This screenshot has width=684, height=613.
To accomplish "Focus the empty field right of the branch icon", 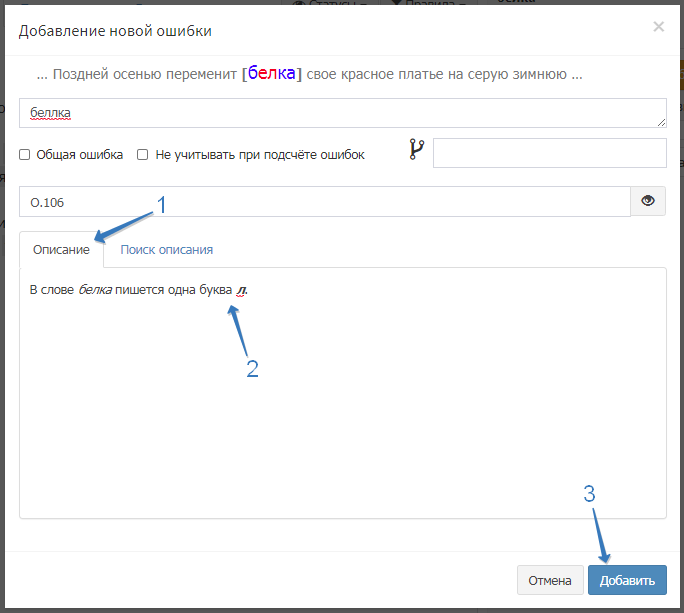I will tap(549, 153).
